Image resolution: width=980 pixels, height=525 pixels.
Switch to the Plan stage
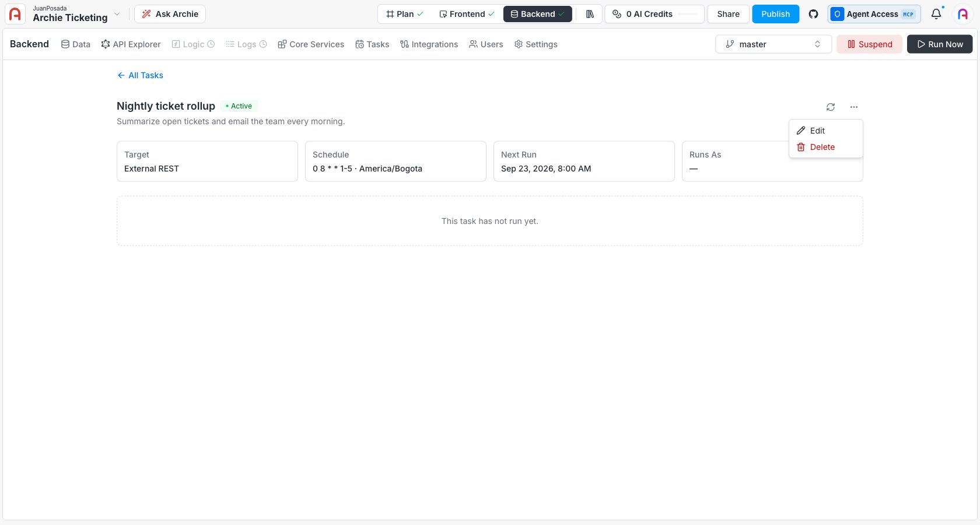405,14
